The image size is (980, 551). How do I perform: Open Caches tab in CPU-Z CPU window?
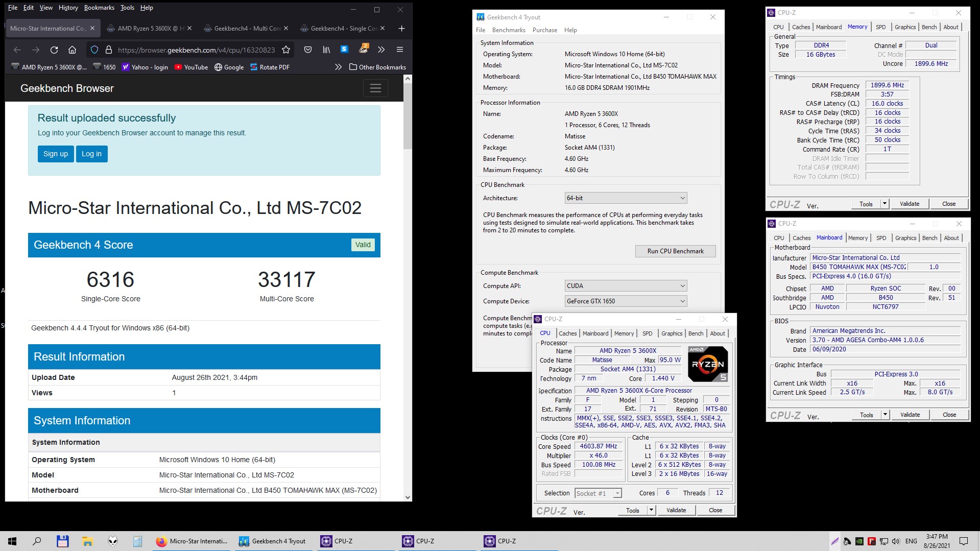[567, 333]
